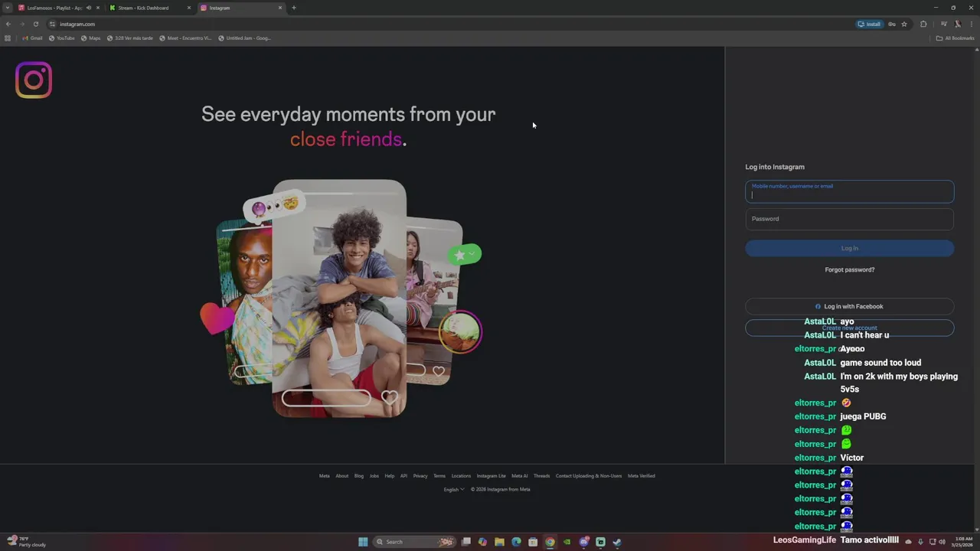Open the Locations footer link
This screenshot has height=551, width=980.
pos(461,476)
